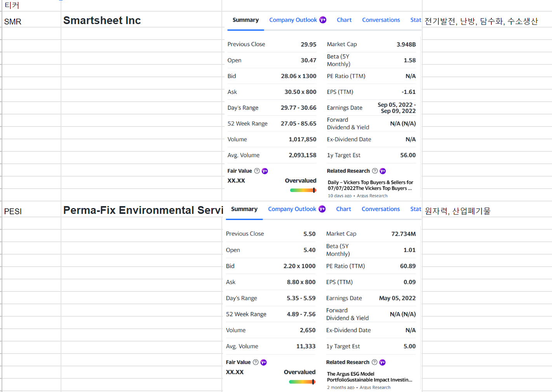Open the Chart tab in the Perma-Fix panel
Screen dimensions: 552x392
(344, 209)
